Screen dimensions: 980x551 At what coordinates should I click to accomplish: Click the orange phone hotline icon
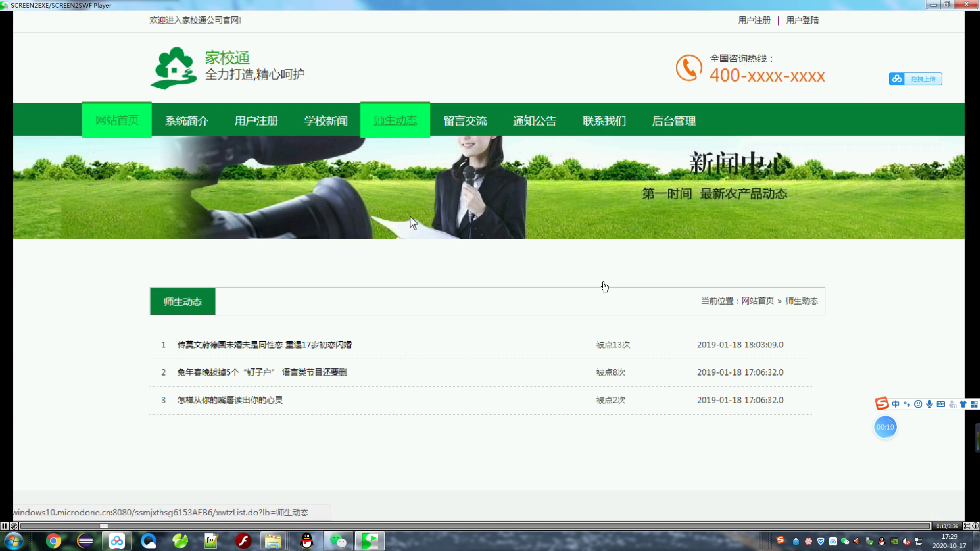pos(689,68)
